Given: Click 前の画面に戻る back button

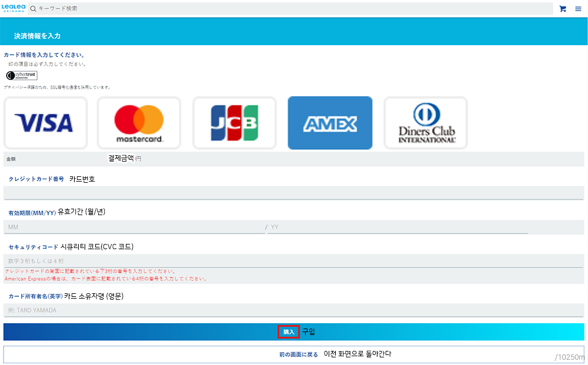Looking at the screenshot, I should click(x=293, y=354).
